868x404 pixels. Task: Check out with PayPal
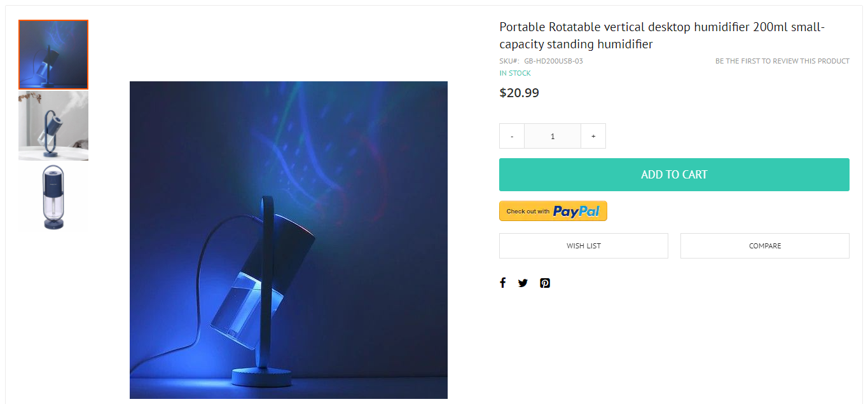point(553,211)
